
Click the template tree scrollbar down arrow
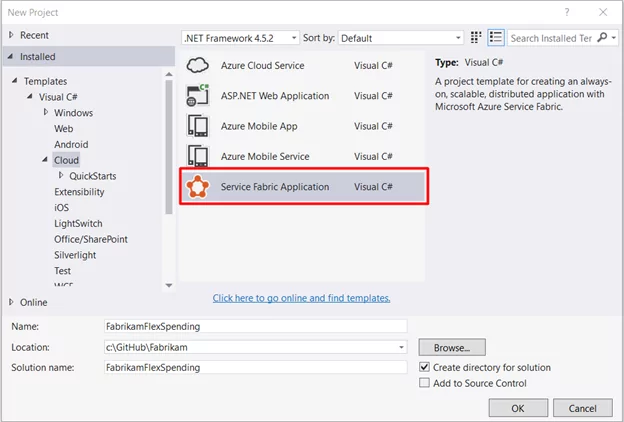click(x=169, y=285)
